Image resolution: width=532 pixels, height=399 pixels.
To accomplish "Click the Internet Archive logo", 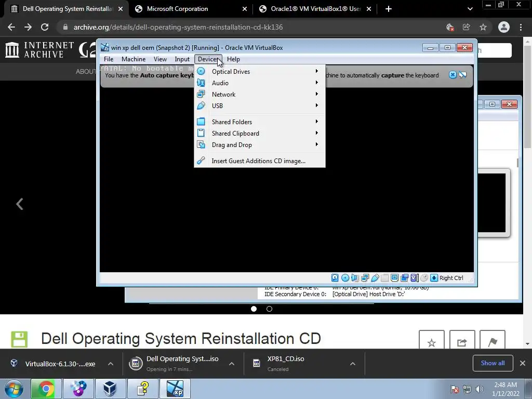I will pyautogui.click(x=39, y=49).
